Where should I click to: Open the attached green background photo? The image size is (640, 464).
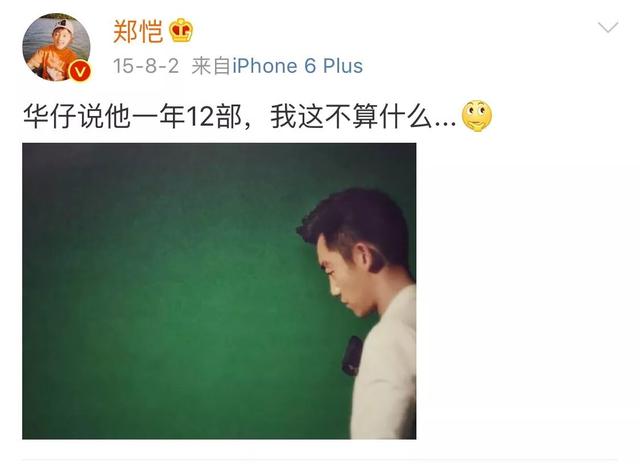point(219,291)
